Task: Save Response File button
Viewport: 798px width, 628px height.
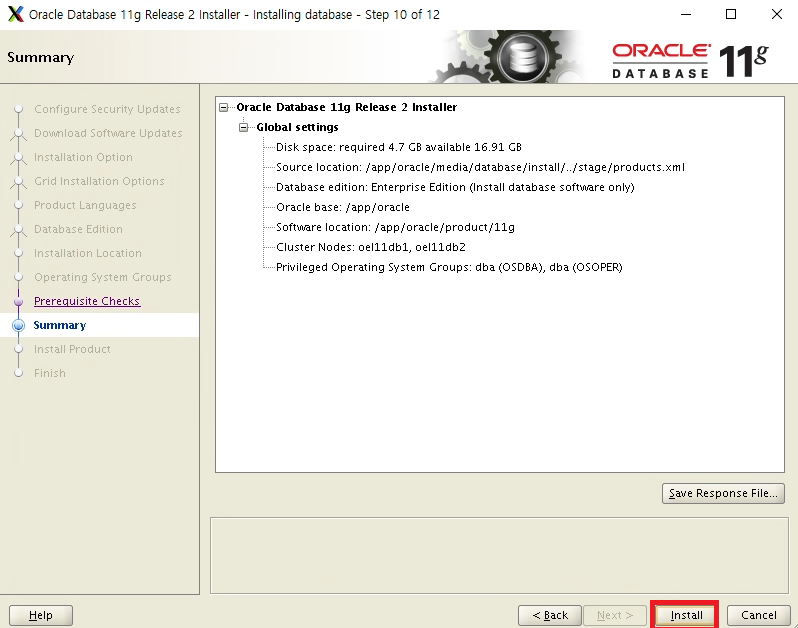Action: [x=723, y=493]
